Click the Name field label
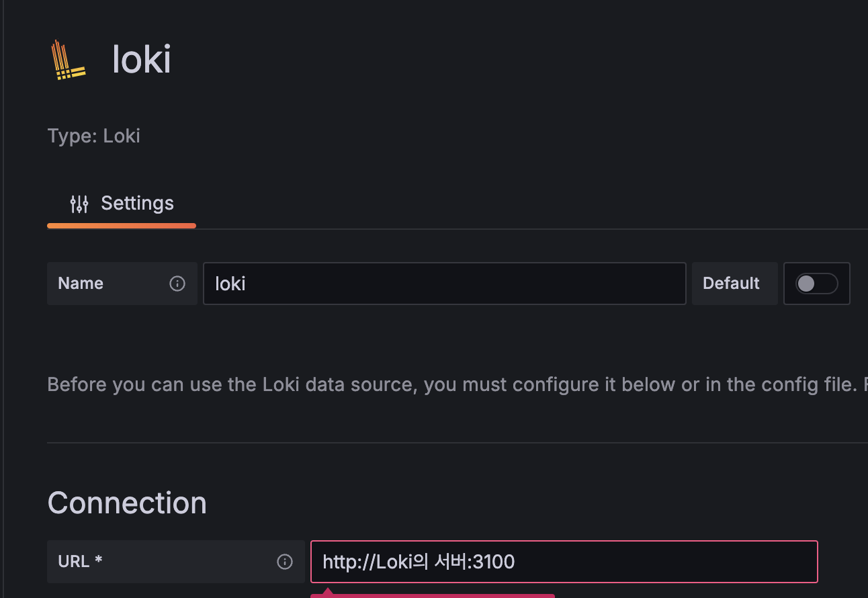Viewport: 868px width, 598px height. [x=81, y=284]
